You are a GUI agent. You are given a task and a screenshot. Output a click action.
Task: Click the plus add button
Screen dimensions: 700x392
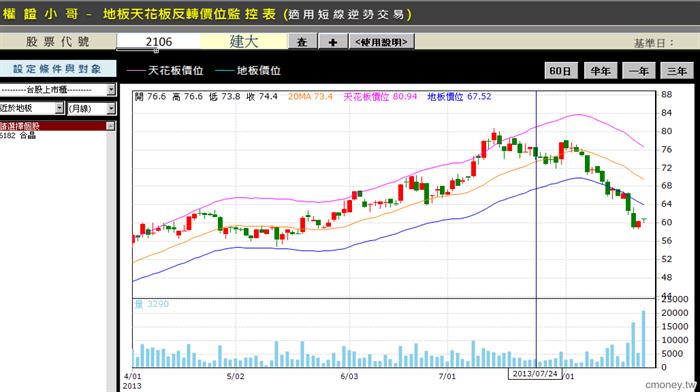[333, 42]
